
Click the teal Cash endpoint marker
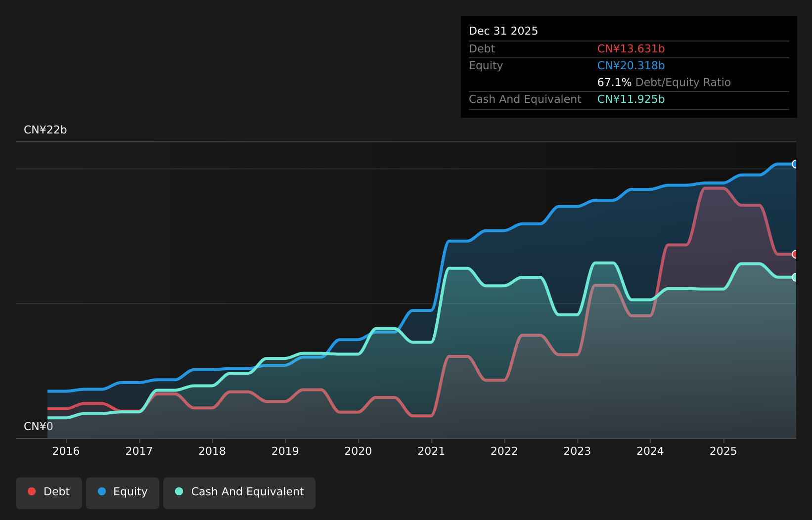tap(795, 277)
